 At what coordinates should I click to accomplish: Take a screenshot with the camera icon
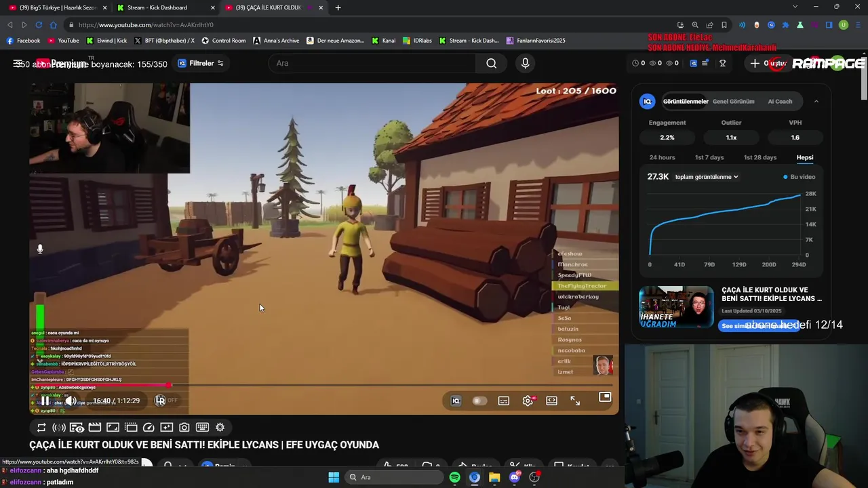[x=184, y=427]
